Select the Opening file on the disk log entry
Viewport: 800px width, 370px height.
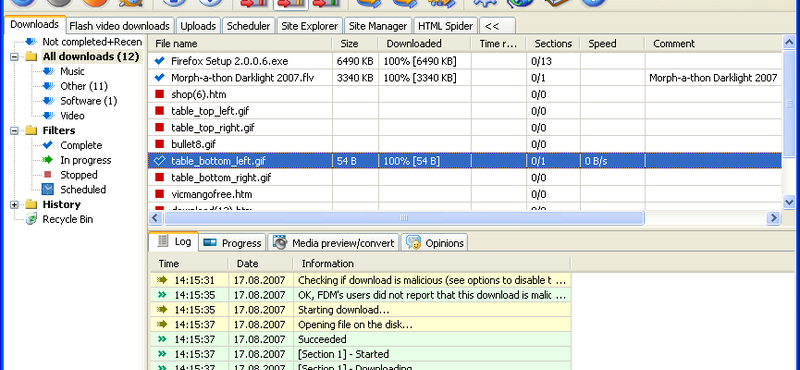click(x=361, y=324)
